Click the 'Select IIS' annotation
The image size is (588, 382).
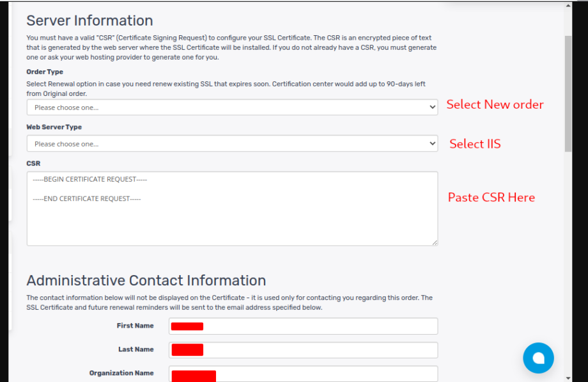pyautogui.click(x=475, y=144)
